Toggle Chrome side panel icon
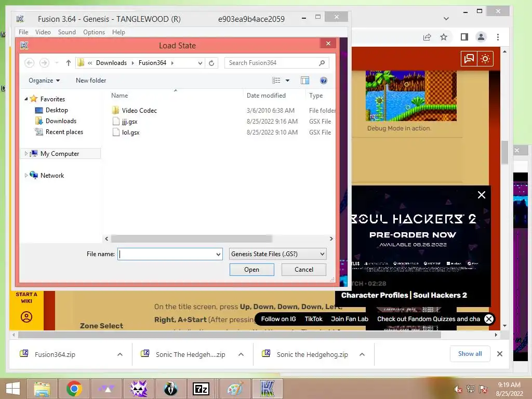This screenshot has width=532, height=399. click(x=464, y=37)
